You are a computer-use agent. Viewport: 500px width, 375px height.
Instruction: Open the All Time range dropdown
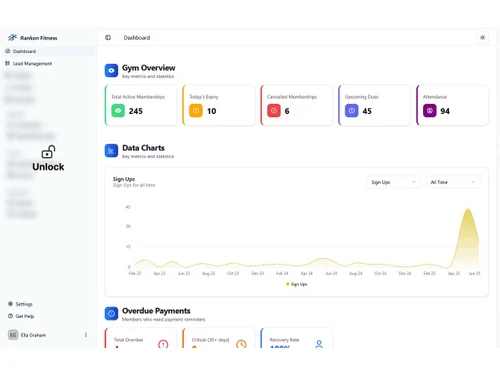click(x=453, y=182)
